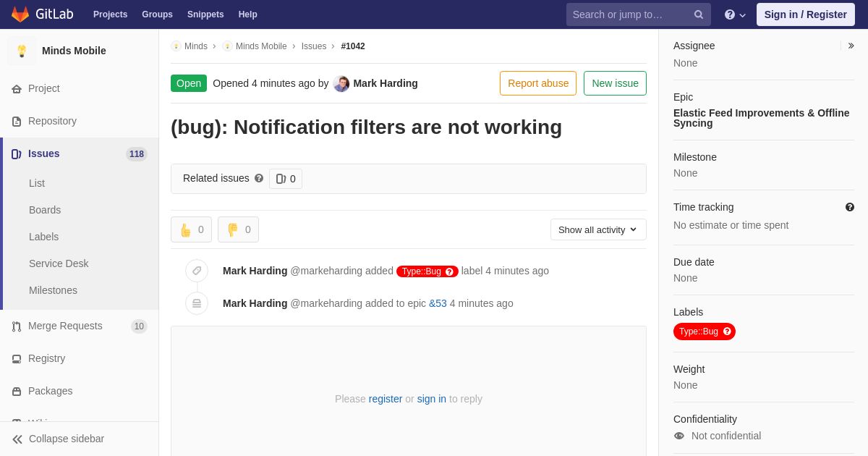Click the Issues breadcrumb link
Viewport: 868px width, 456px height.
click(x=314, y=46)
